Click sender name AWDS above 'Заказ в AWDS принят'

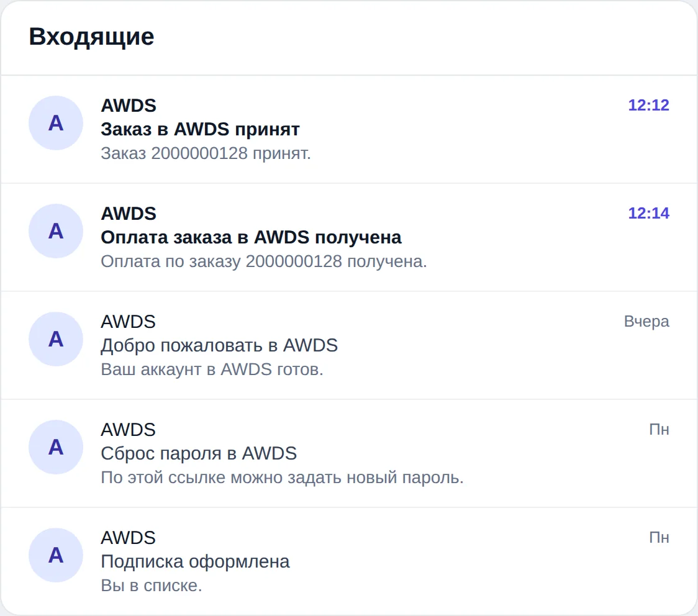pos(129,106)
